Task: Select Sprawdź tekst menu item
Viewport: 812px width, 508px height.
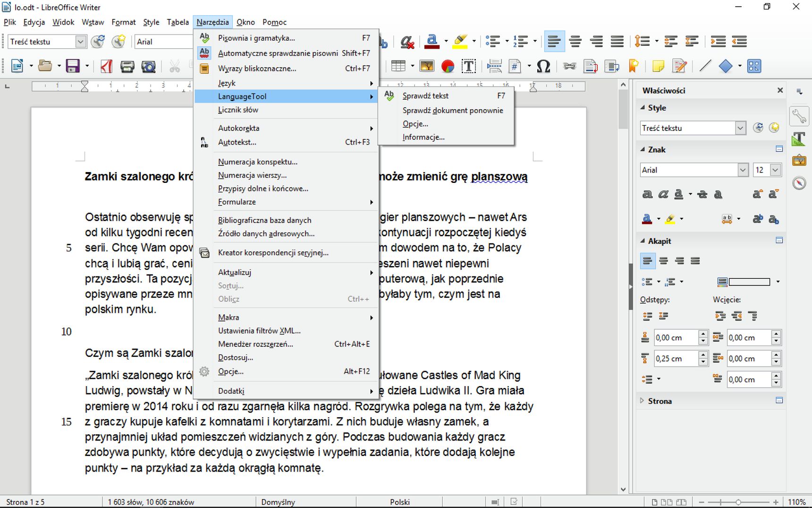Action: pyautogui.click(x=446, y=95)
